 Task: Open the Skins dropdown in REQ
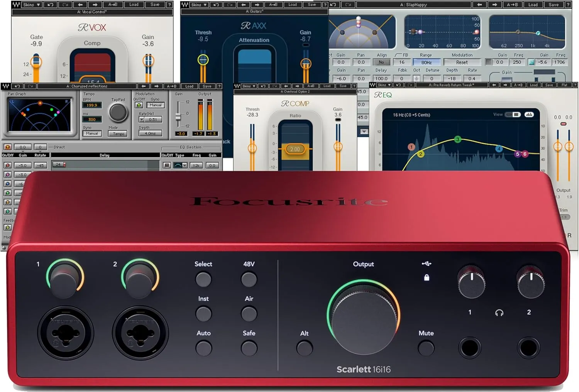pos(384,84)
